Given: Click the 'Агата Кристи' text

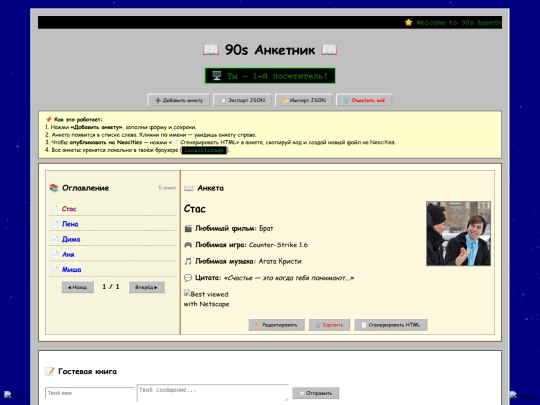Looking at the screenshot, I should [280, 261].
